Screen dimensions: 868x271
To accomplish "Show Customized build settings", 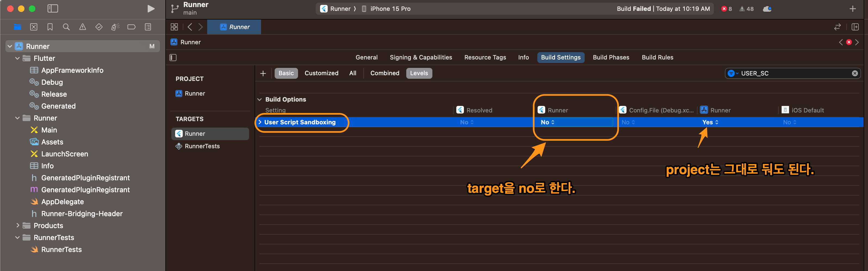I will tap(321, 73).
